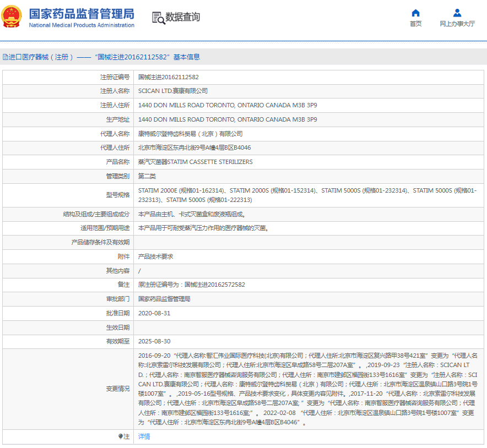This screenshot has height=448, width=487.
Task: Click the 注册人名称 row label
Action: [x=115, y=91]
